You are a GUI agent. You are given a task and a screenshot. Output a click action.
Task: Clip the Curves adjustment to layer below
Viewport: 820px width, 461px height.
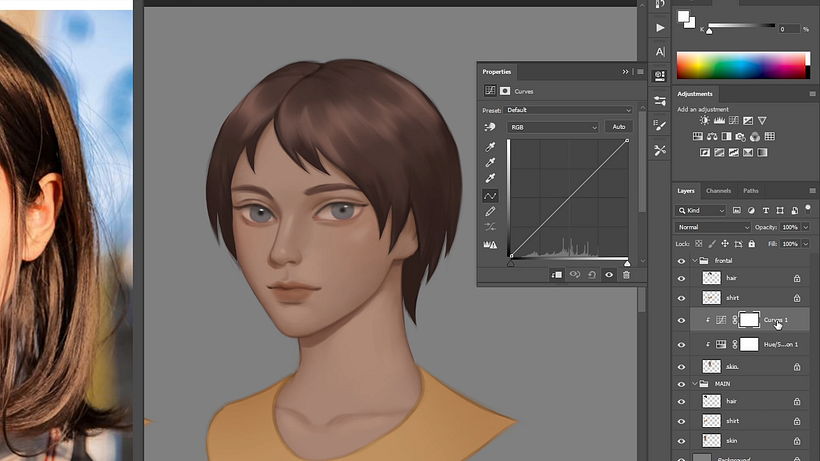point(556,275)
